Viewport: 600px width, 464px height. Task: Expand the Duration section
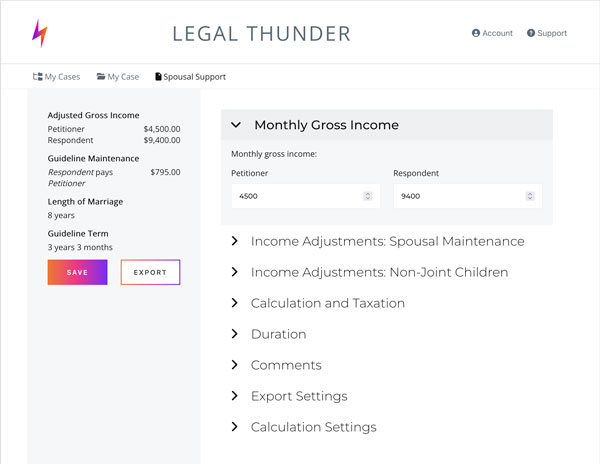(234, 334)
